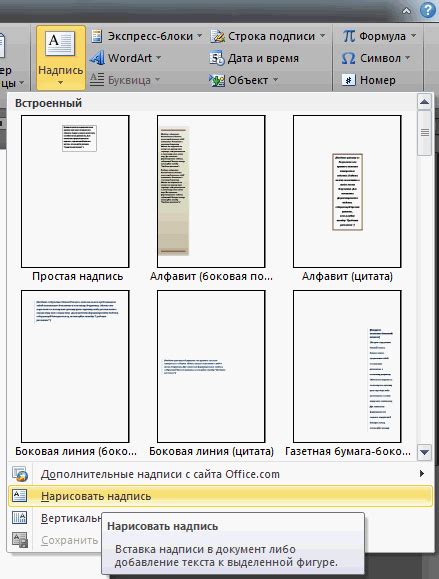Click the Номер label
This screenshot has width=439, height=579.
click(378, 80)
